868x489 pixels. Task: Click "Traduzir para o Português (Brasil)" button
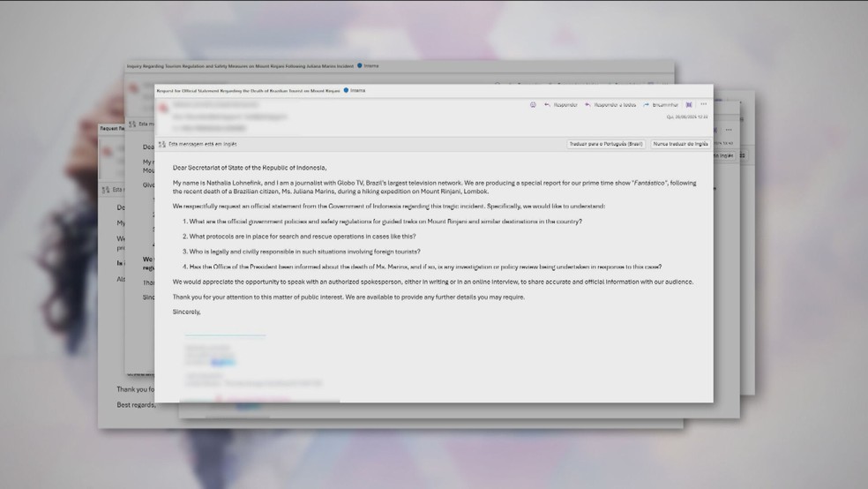[x=605, y=144]
